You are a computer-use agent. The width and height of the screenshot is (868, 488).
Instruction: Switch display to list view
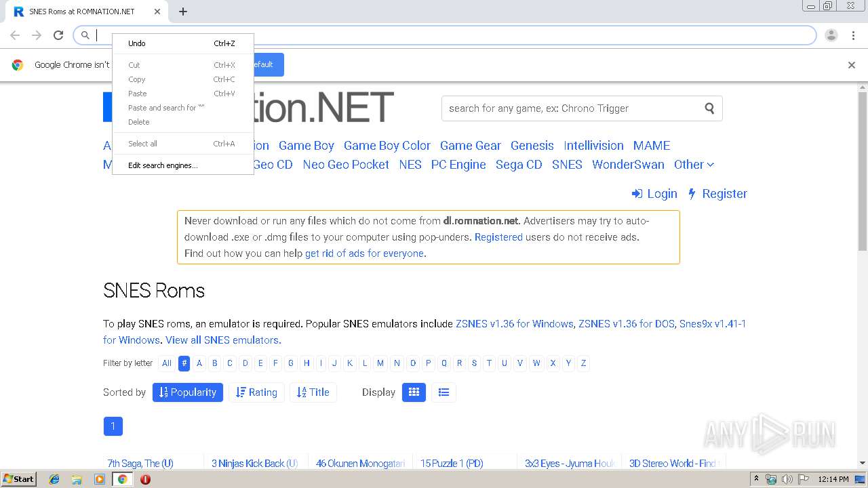point(444,392)
